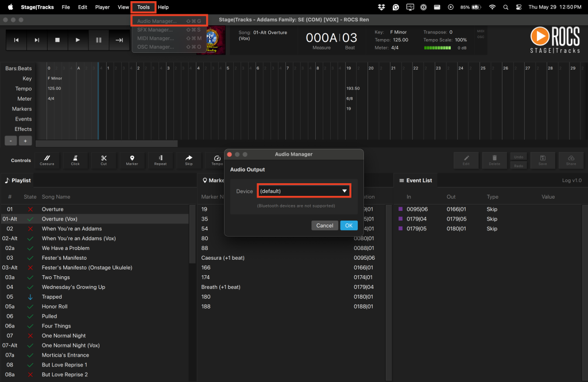The width and height of the screenshot is (588, 382).
Task: Choose MIDI Manager from Tools menu
Action: pos(169,38)
